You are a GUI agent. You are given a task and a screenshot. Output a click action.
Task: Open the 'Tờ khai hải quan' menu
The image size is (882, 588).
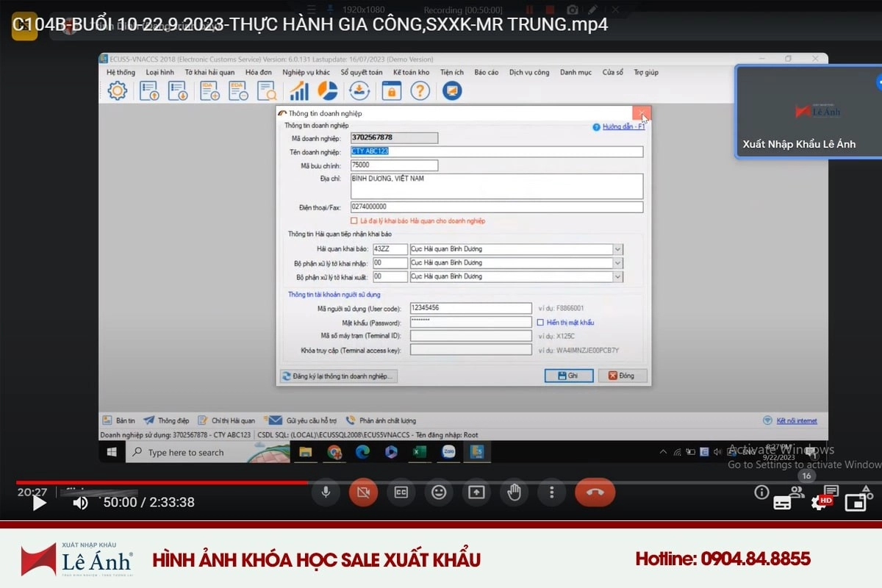point(209,73)
